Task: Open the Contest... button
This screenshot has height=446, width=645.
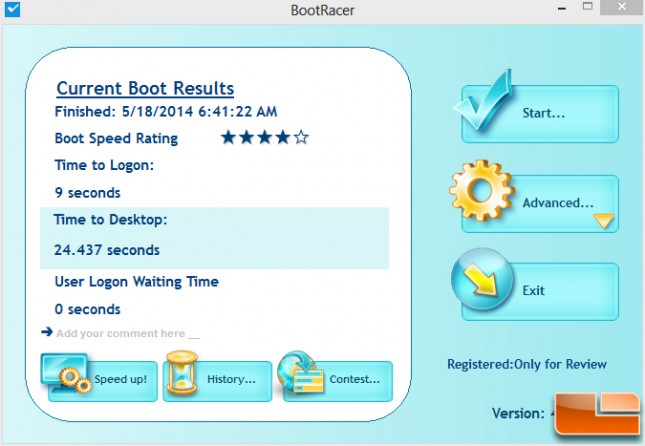Action: pos(338,381)
